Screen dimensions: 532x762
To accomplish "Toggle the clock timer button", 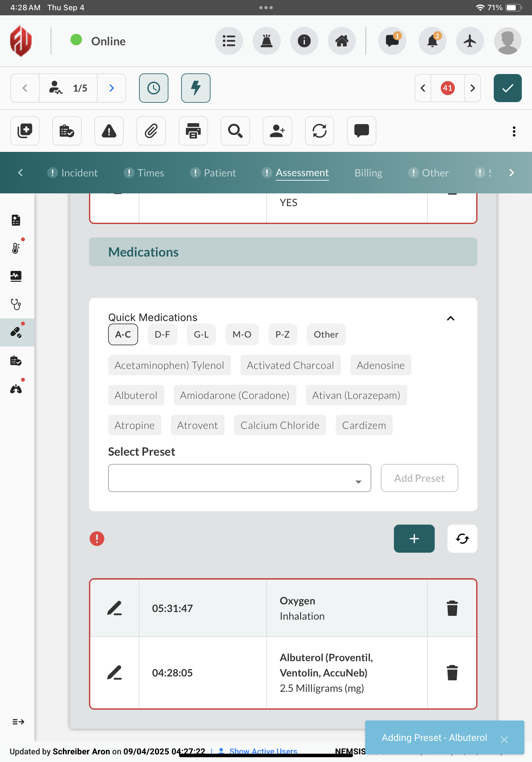I will [x=153, y=88].
